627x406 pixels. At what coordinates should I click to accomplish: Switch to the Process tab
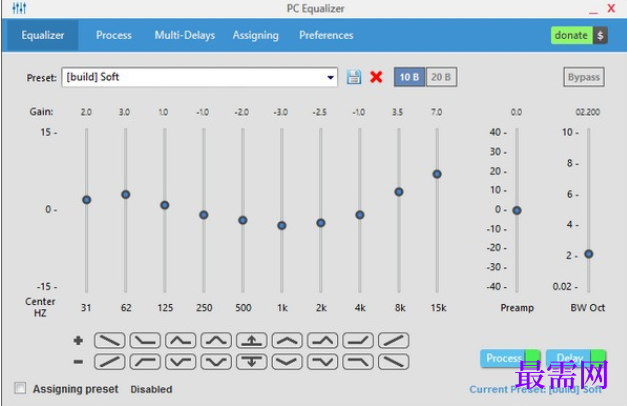[x=114, y=35]
